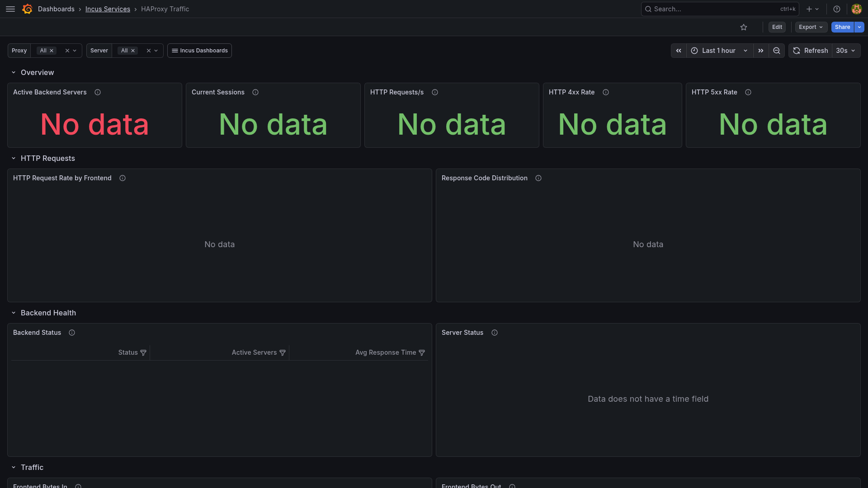This screenshot has width=868, height=488.
Task: Open the Incus Dashboards links menu
Action: (x=199, y=51)
